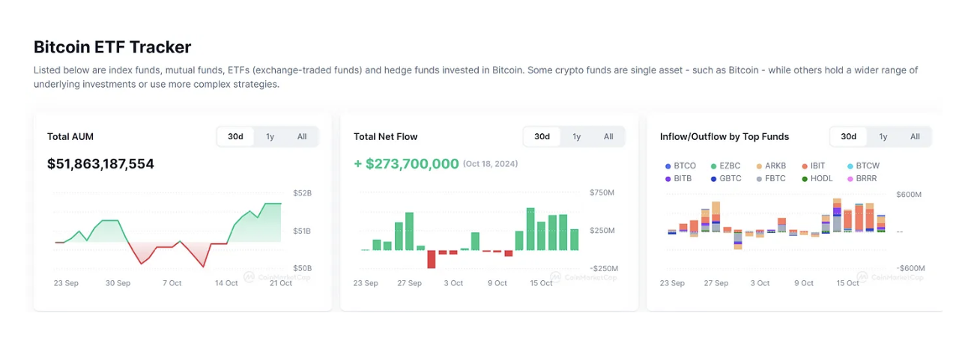Viewport: 980px width, 355px height.
Task: Click the GBTC legend icon
Action: pyautogui.click(x=714, y=179)
